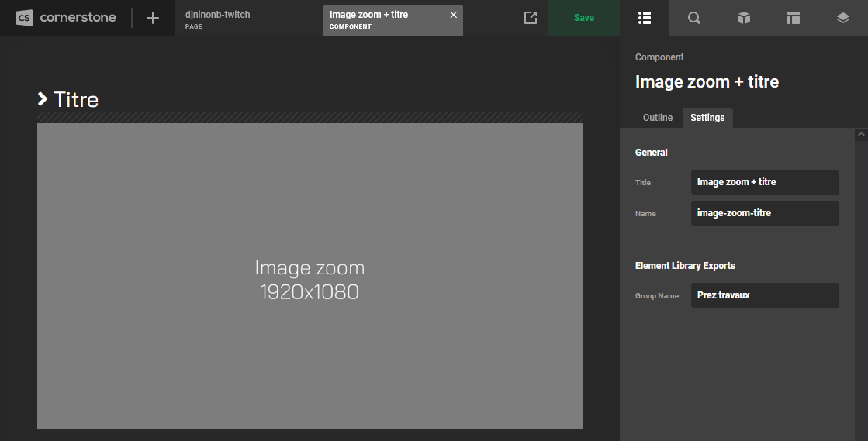Switch to the Outline tab

point(658,118)
